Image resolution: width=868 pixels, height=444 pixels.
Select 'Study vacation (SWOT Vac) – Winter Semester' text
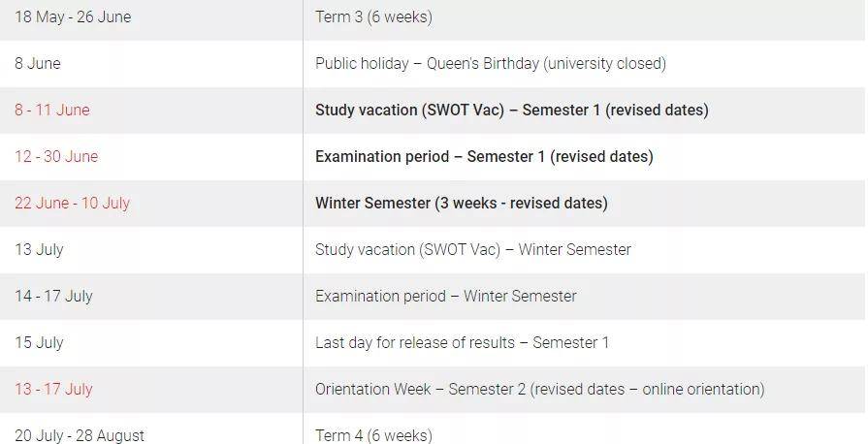click(473, 250)
